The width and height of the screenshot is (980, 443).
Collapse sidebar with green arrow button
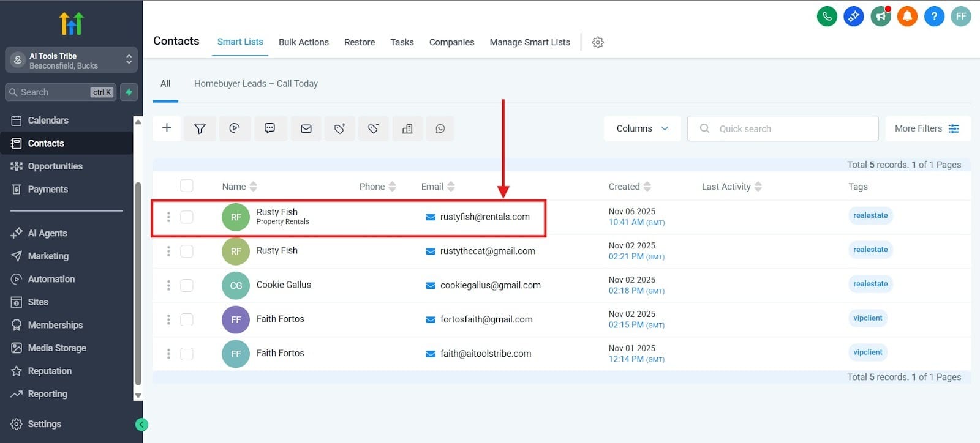click(141, 424)
